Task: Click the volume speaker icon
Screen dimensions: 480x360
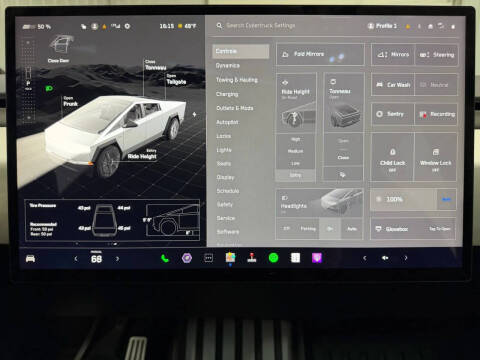Action: pos(385,258)
